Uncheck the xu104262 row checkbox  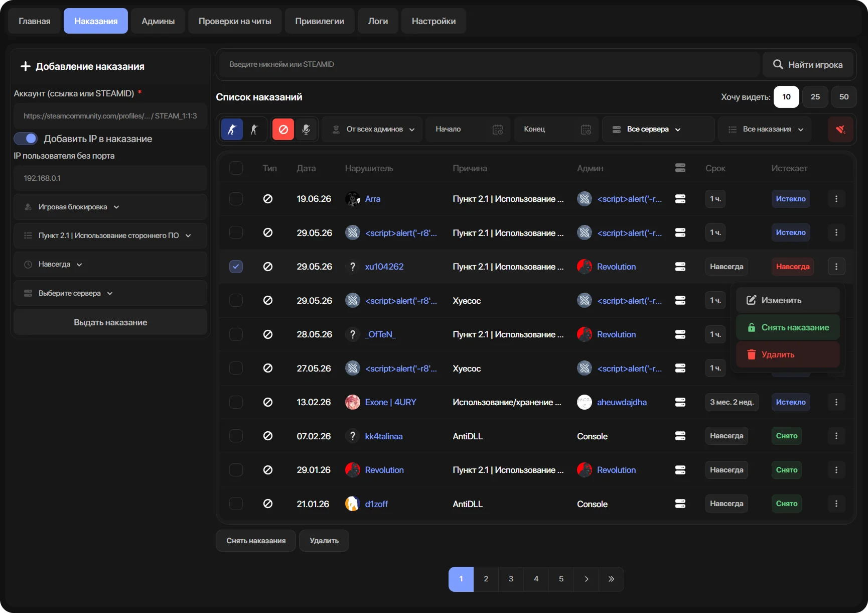(x=236, y=267)
